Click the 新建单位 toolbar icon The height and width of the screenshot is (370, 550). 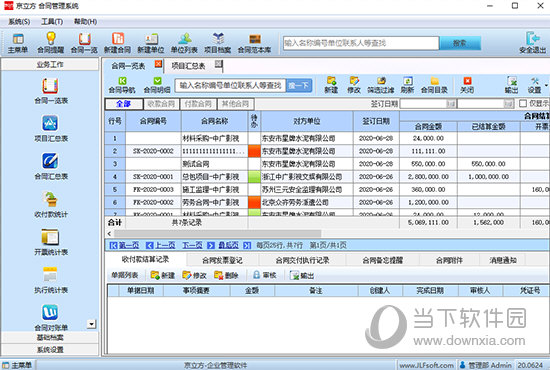pos(151,43)
